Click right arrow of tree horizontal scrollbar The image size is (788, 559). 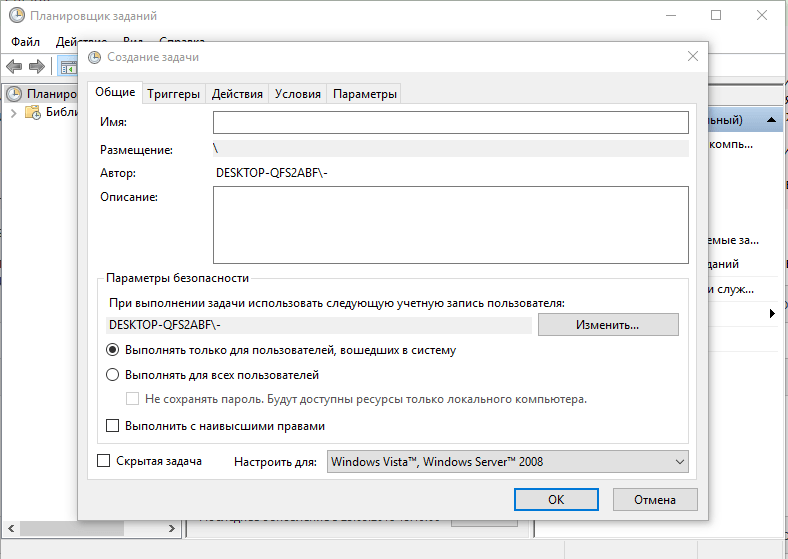(172, 528)
